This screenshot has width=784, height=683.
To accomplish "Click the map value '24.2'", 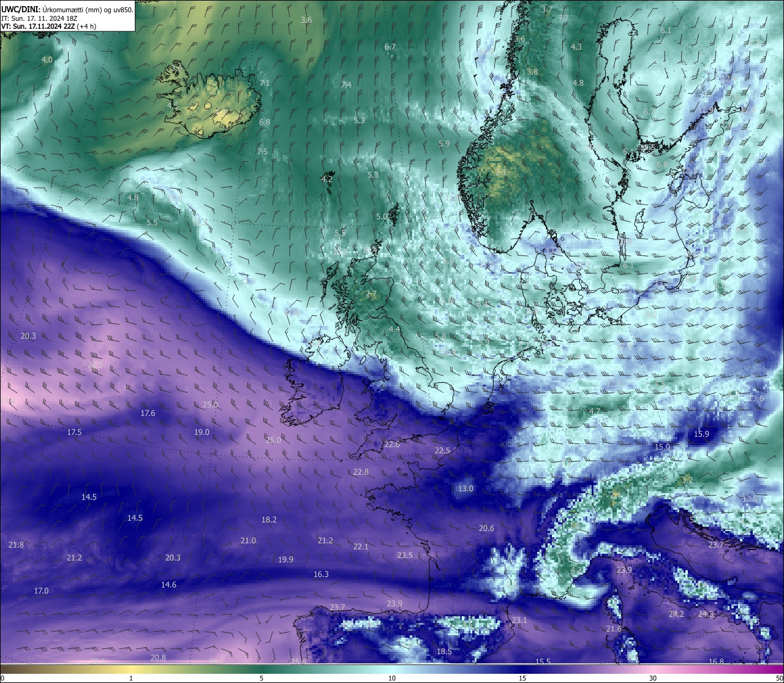I will (676, 614).
